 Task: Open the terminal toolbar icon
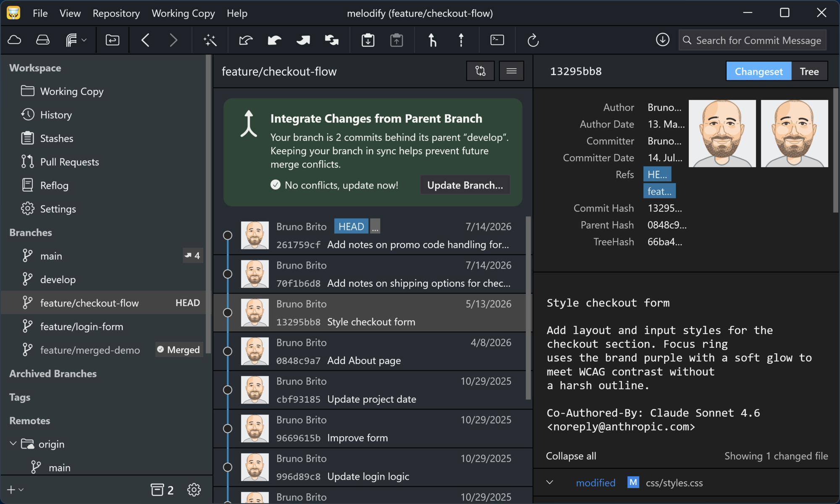coord(497,40)
